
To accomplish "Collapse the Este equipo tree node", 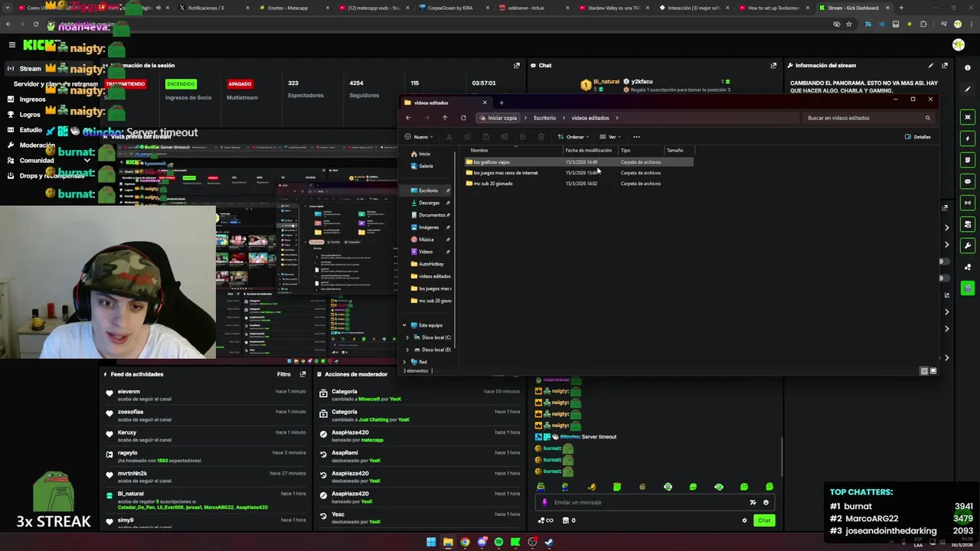I will point(405,325).
